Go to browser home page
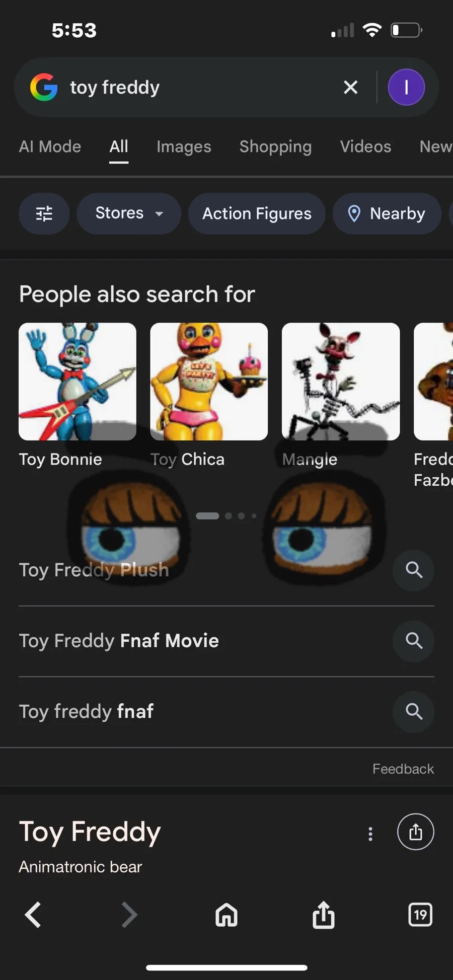The image size is (453, 980). pos(226,915)
